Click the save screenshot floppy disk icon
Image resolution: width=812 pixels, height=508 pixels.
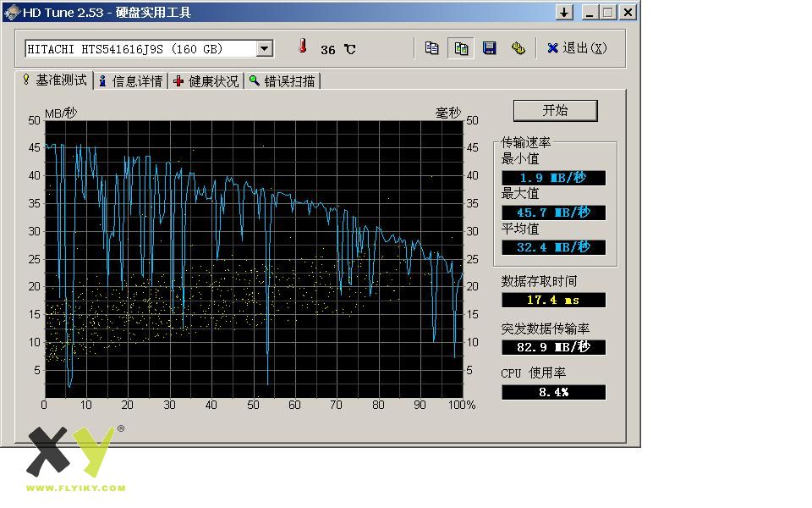coord(490,48)
